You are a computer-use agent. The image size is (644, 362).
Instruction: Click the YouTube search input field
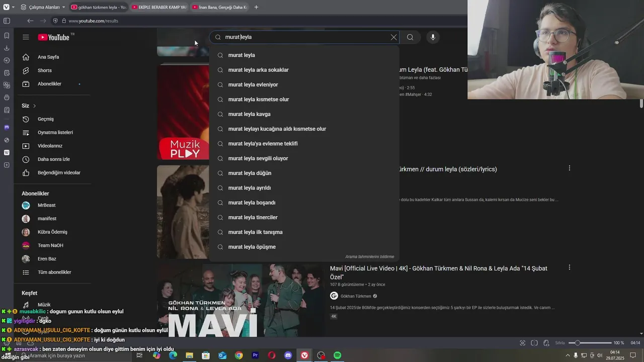[x=304, y=37]
